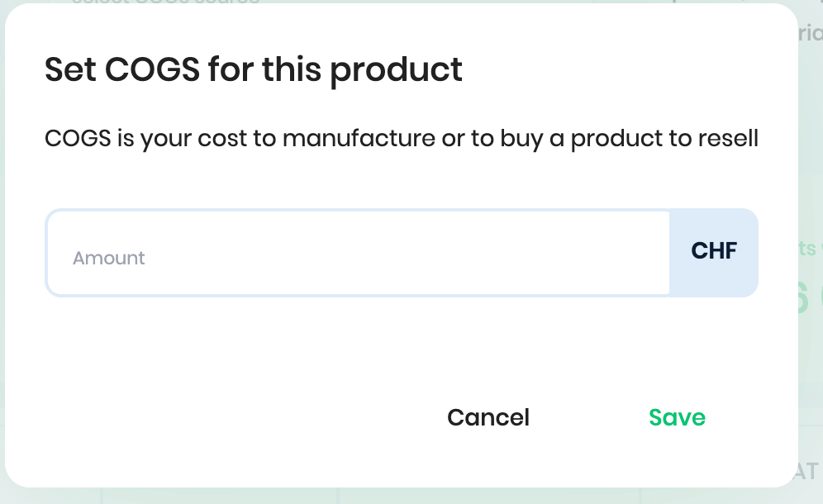
Task: Click the faded "AT" text behind the dialog
Action: (808, 470)
